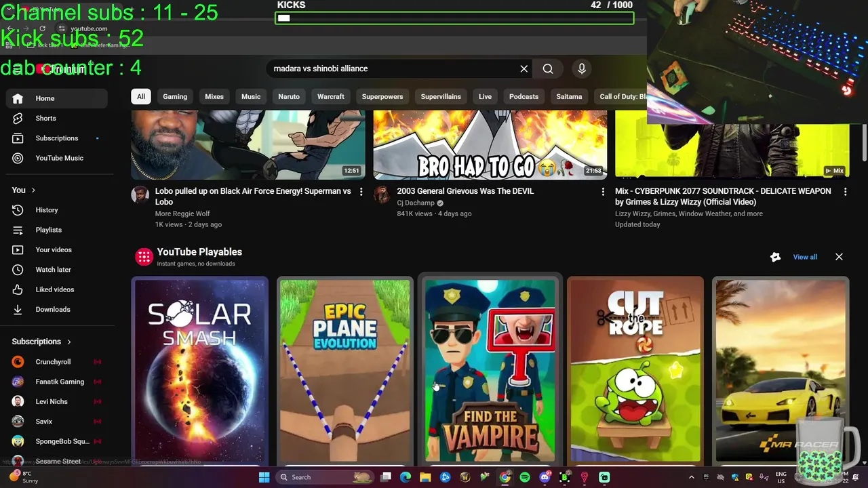Image resolution: width=868 pixels, height=488 pixels.
Task: Open YouTube Music from the sidebar
Action: pos(57,158)
